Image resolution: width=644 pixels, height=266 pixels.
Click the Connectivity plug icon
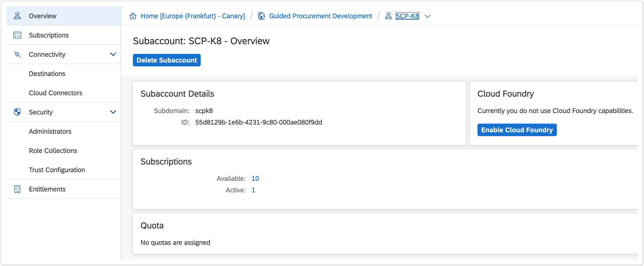17,54
